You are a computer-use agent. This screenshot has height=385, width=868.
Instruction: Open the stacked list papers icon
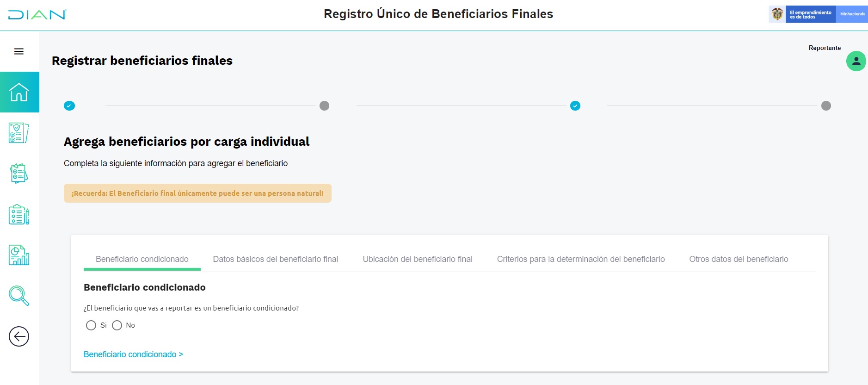[19, 174]
